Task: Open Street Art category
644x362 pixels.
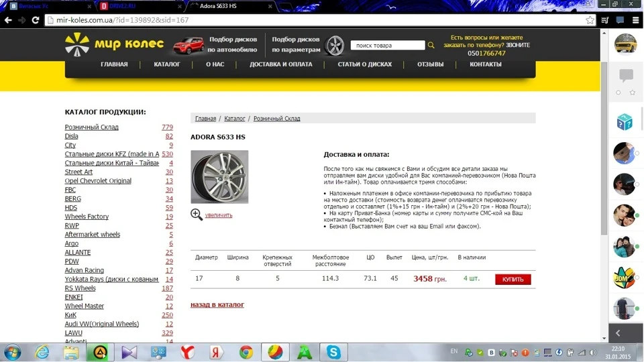Action: [x=78, y=172]
